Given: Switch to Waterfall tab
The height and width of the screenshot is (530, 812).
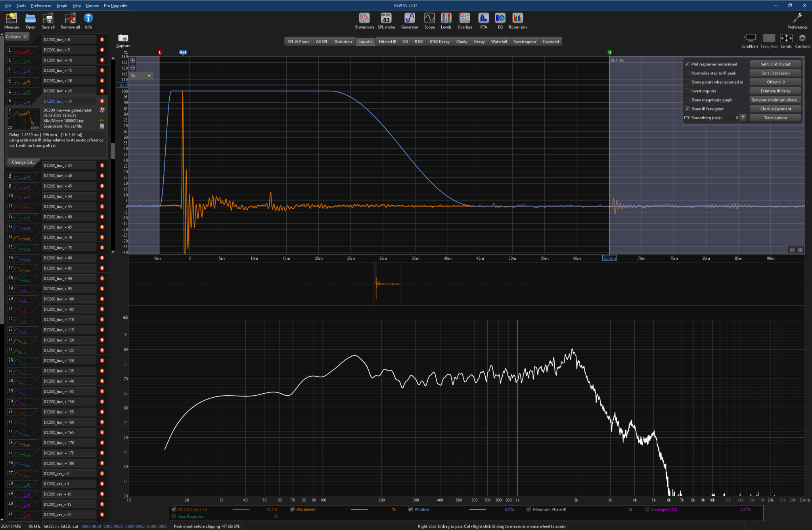Looking at the screenshot, I should [x=499, y=42].
